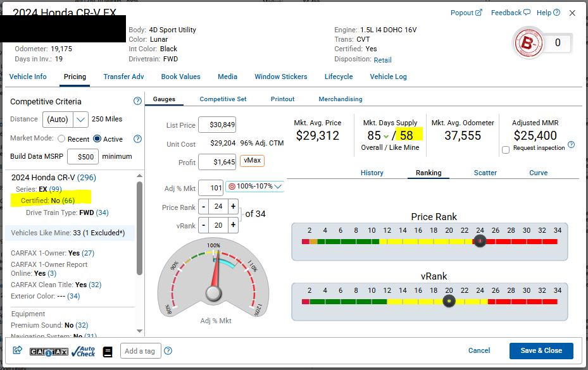
Task: Select Series: EX (99) criteria row
Action: tap(39, 189)
